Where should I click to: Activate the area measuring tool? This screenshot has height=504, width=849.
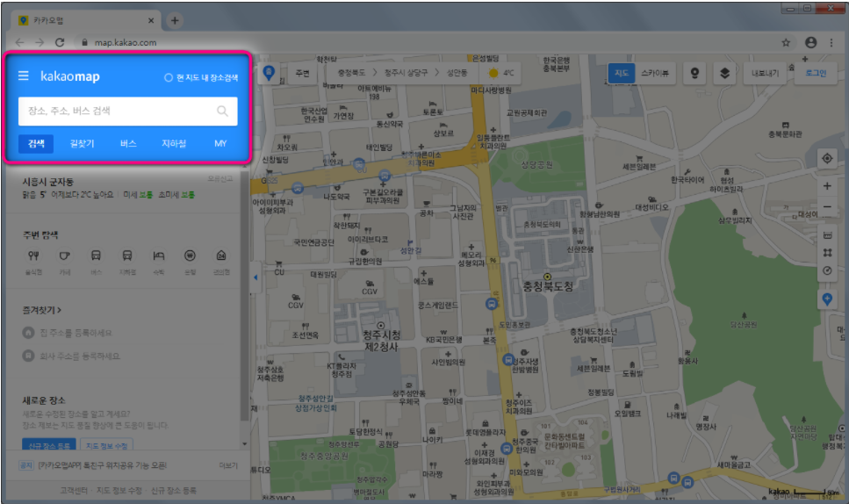click(827, 253)
